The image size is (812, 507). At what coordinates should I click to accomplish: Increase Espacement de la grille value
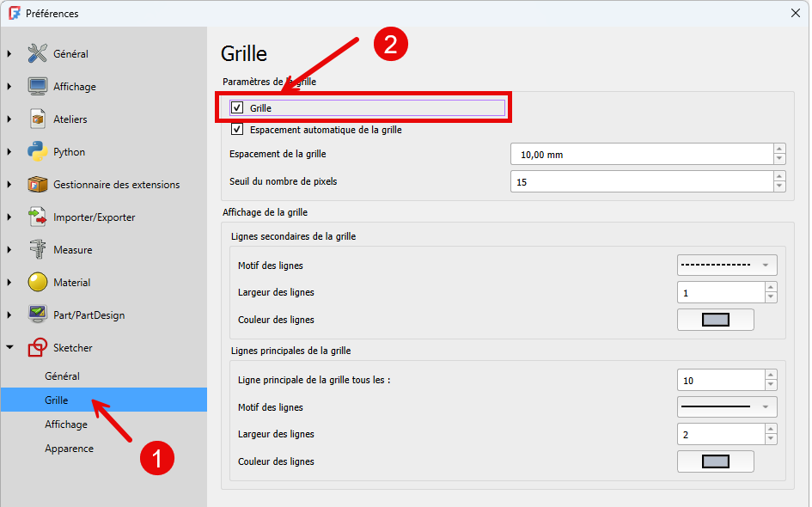pos(779,150)
